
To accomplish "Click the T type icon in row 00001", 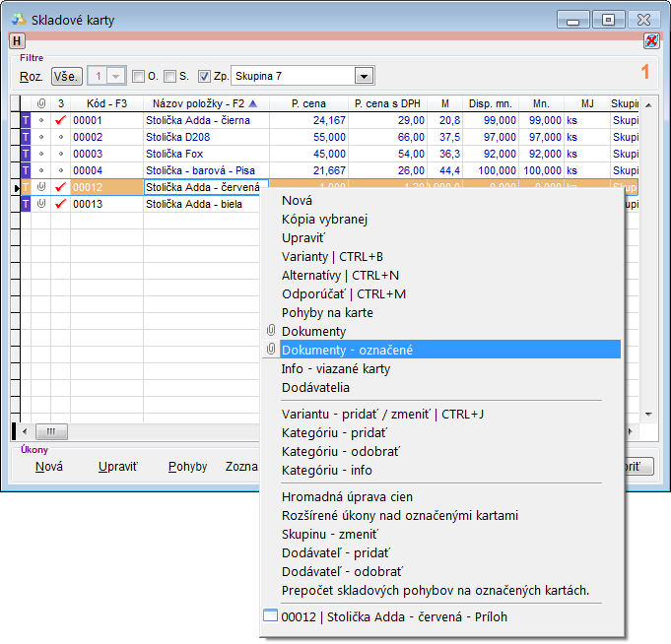I will [x=26, y=120].
